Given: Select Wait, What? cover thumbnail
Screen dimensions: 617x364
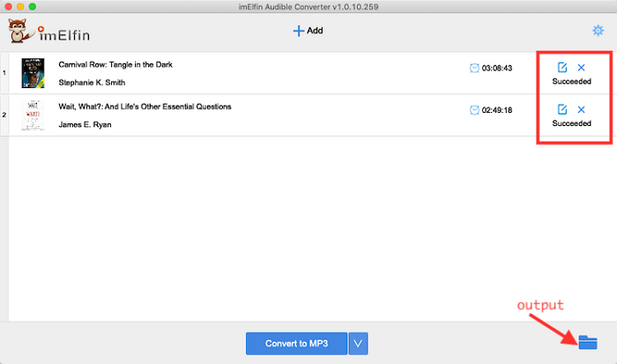Looking at the screenshot, I should [x=33, y=115].
